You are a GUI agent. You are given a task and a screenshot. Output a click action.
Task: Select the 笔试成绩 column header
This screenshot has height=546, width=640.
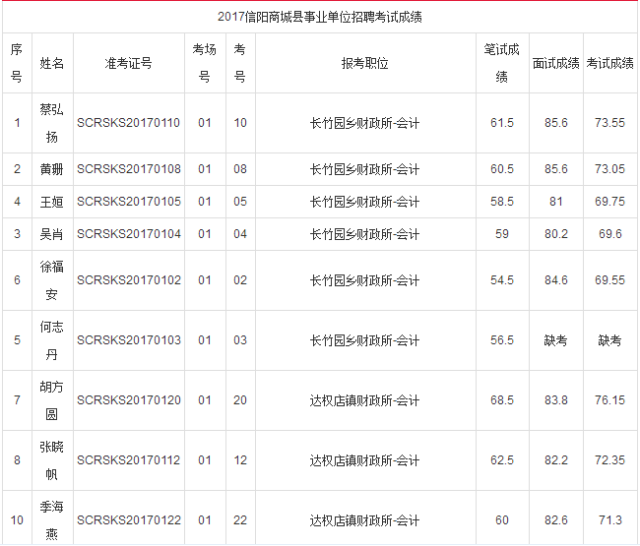(x=502, y=63)
